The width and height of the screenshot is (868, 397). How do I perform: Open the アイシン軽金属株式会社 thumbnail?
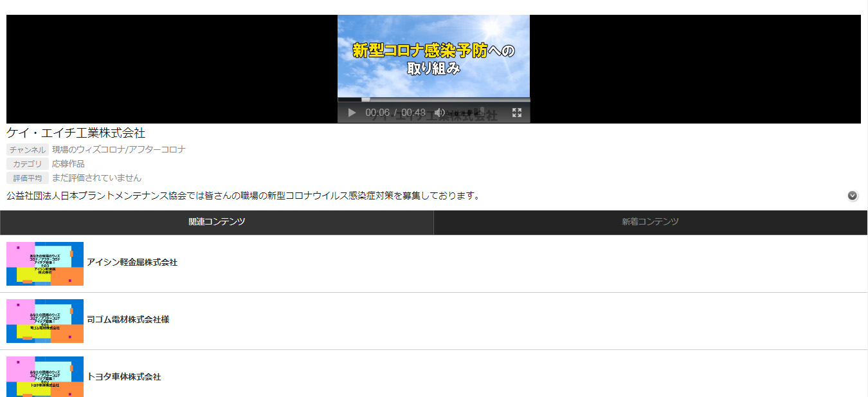pyautogui.click(x=45, y=264)
